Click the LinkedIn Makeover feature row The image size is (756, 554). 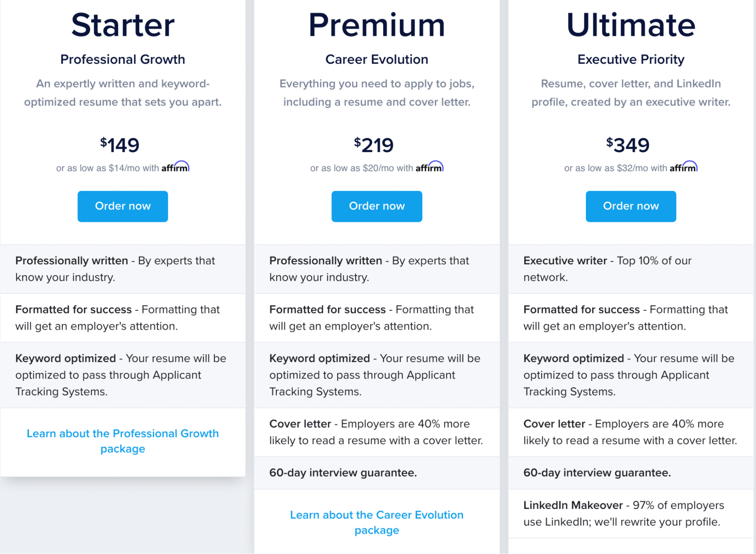tap(631, 514)
